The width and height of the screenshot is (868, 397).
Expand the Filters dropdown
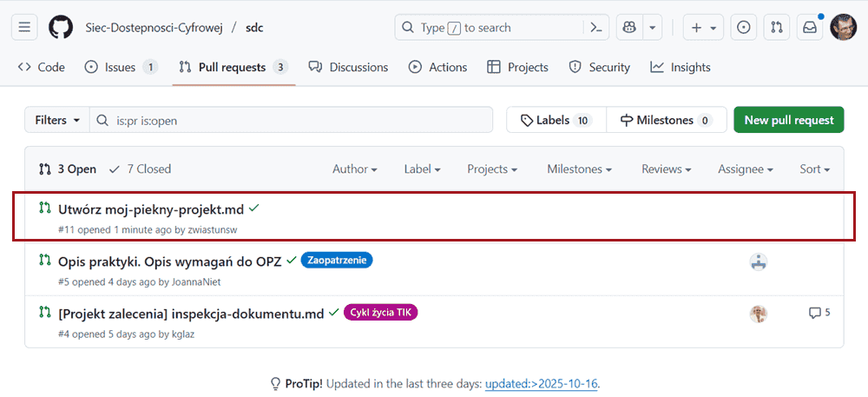click(57, 121)
